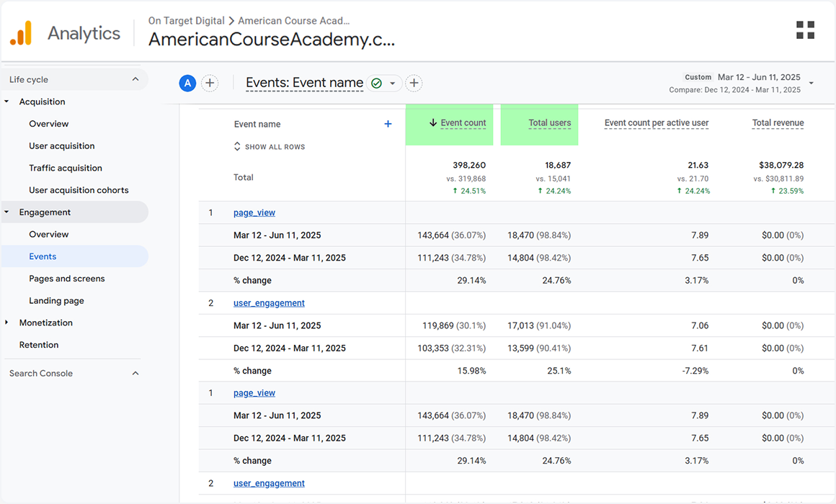The height and width of the screenshot is (504, 836).
Task: Add dimension with blue plus icon
Action: 388,124
